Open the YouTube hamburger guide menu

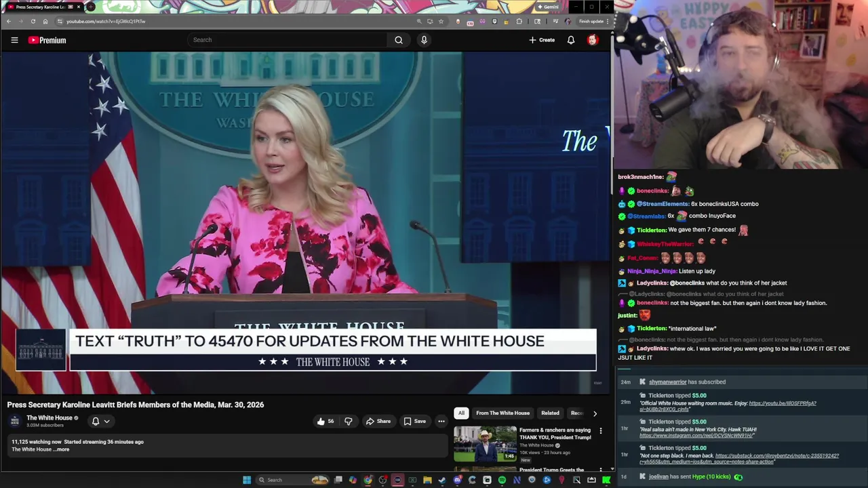14,40
